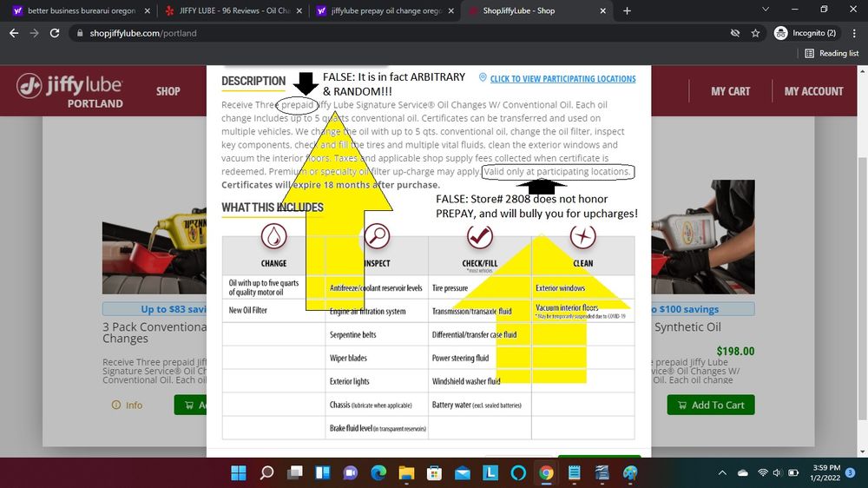868x488 pixels.
Task: Reload the current page
Action: 55,33
